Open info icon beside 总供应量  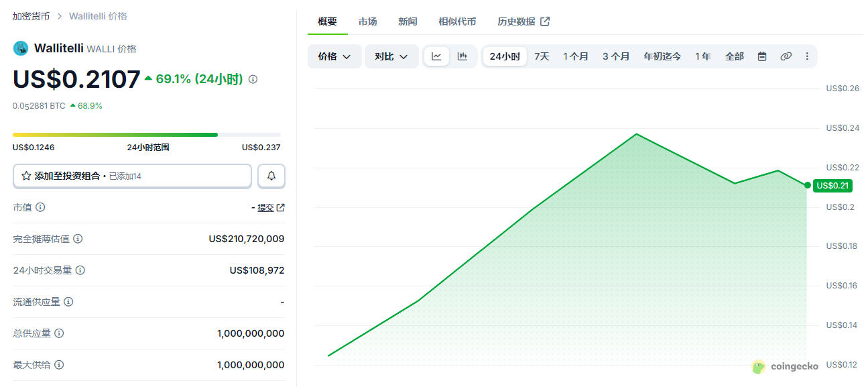coord(59,333)
